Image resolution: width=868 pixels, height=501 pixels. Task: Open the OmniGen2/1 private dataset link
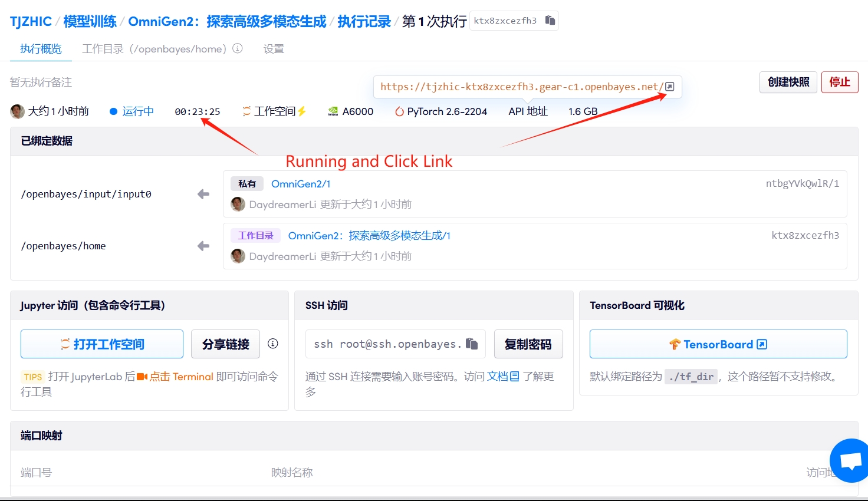tap(301, 184)
